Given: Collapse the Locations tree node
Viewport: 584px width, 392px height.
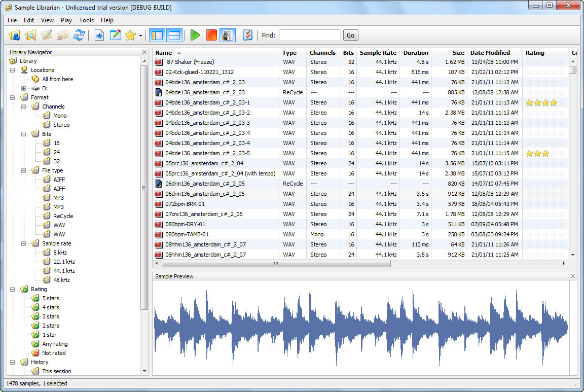Looking at the screenshot, I should 12,70.
